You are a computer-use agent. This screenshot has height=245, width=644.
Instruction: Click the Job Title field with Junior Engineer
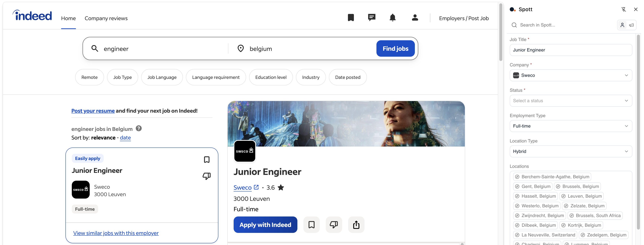click(x=571, y=50)
